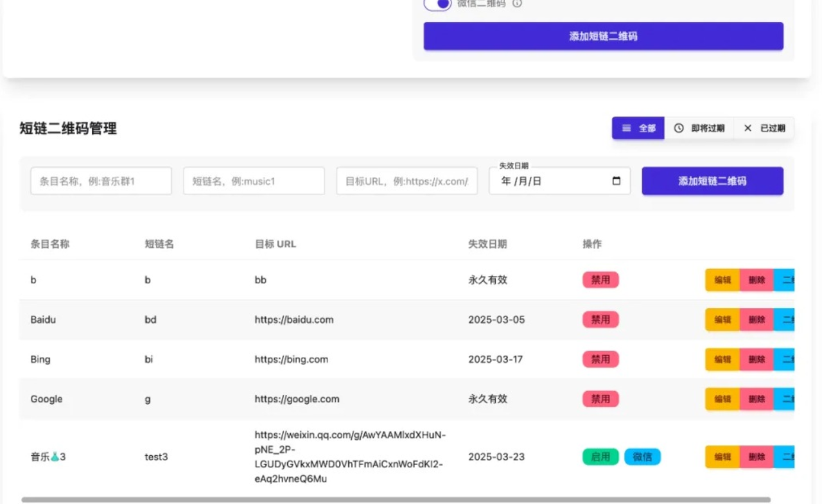Click the Google name cell
The width and height of the screenshot is (822, 504).
[x=47, y=399]
